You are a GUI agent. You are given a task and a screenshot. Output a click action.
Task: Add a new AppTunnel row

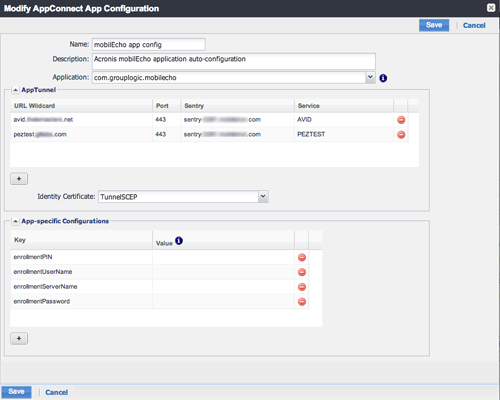pyautogui.click(x=19, y=179)
